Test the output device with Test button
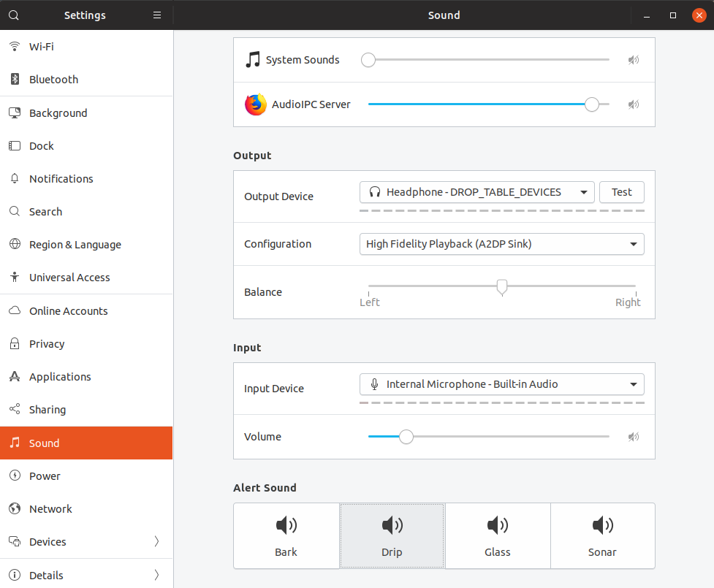Screen dimensions: 714x588 pos(622,192)
